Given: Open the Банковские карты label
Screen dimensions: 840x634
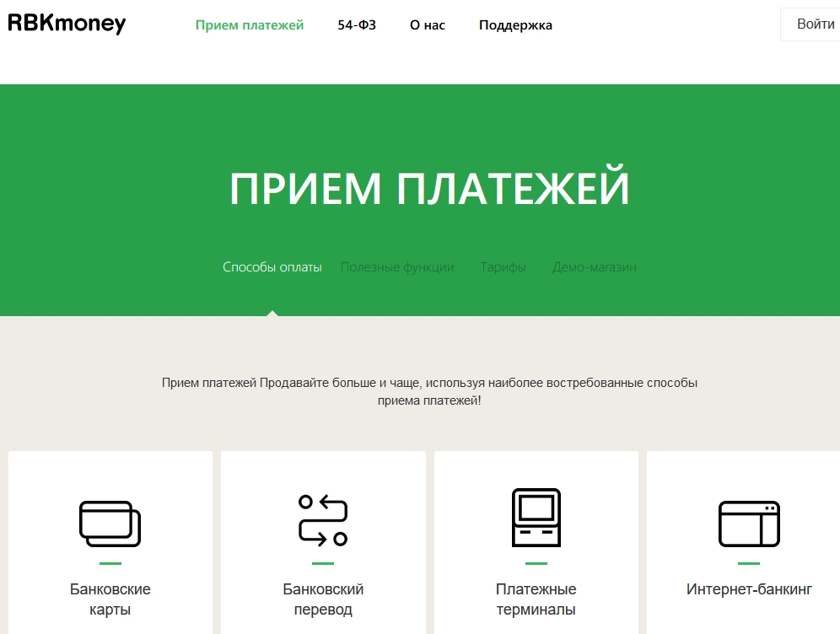Looking at the screenshot, I should (110, 599).
